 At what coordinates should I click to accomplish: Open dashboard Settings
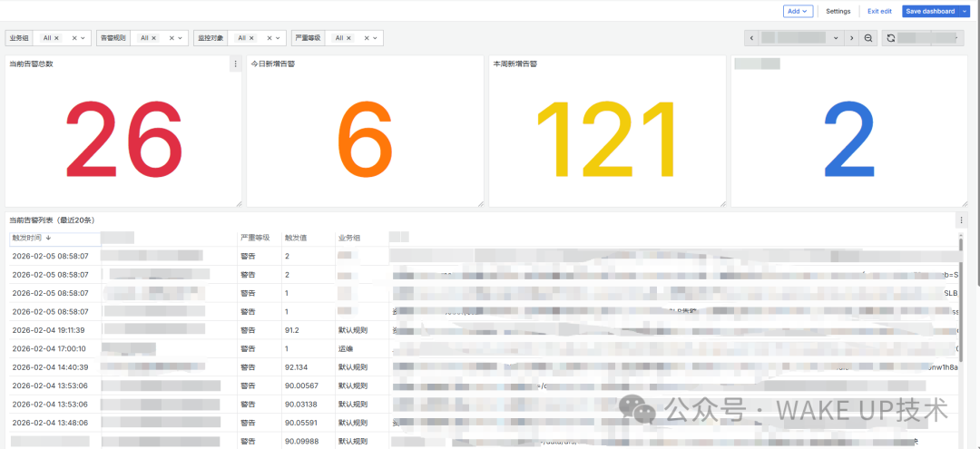point(838,11)
